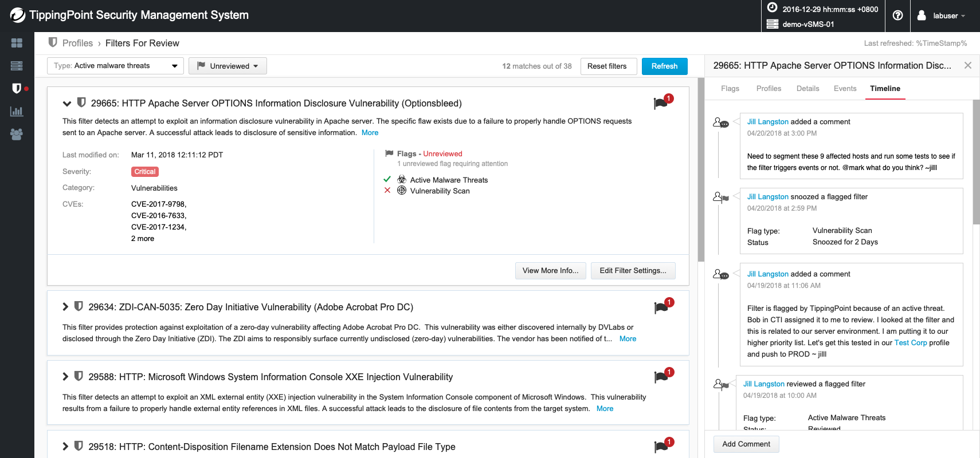
Task: Click More link in 29665 description
Action: (x=370, y=133)
